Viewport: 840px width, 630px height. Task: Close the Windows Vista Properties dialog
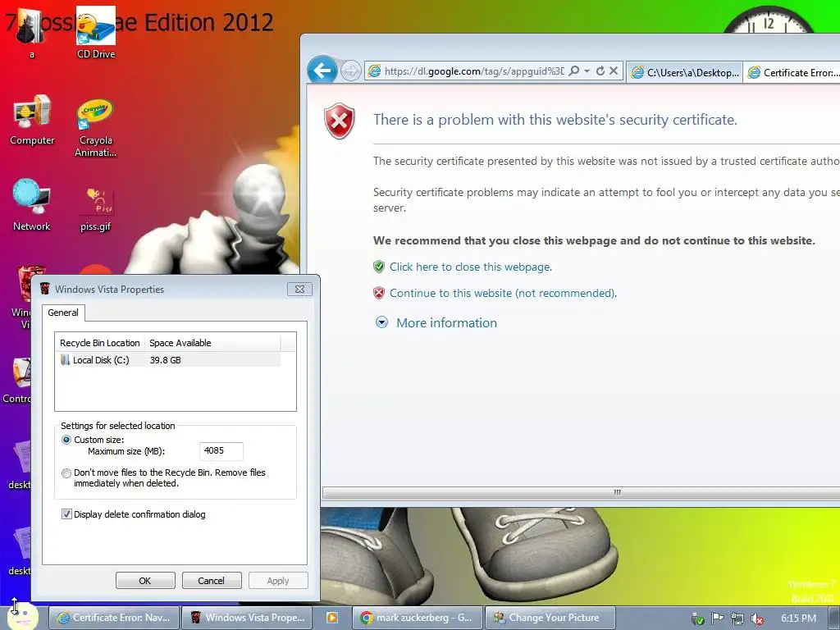[299, 290]
